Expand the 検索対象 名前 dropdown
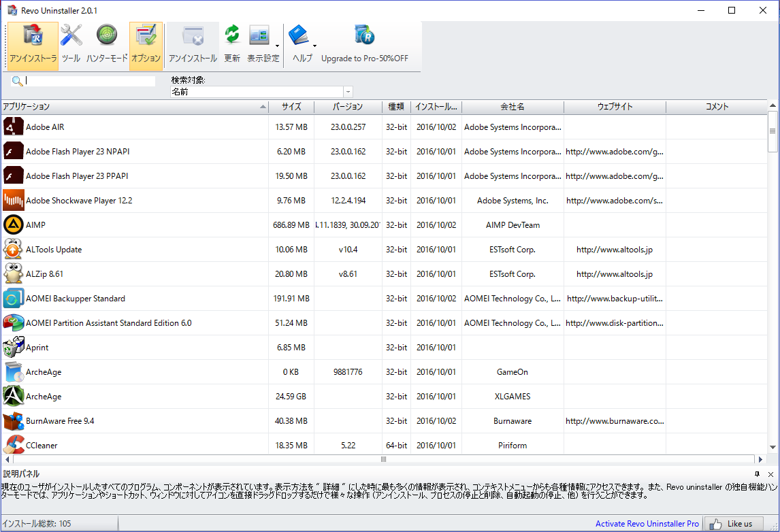This screenshot has width=780, height=532. [x=348, y=91]
